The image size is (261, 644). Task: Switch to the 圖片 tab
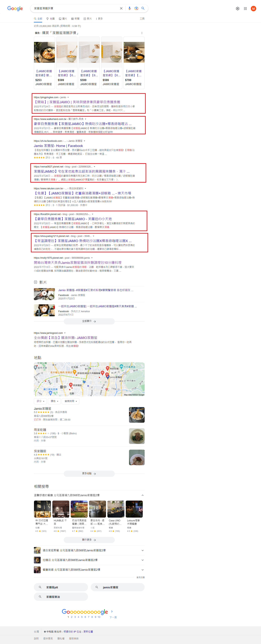point(63,19)
